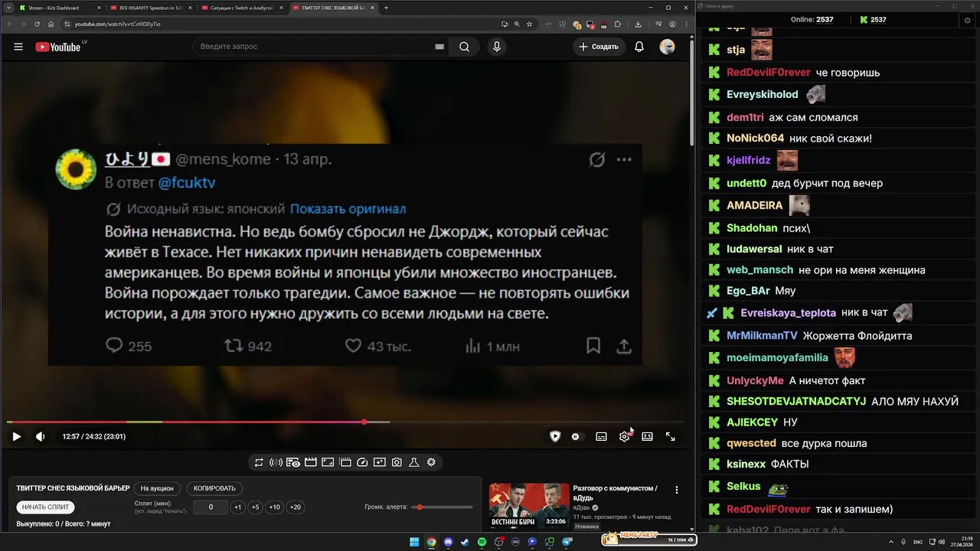Click the clapperboard cinema mode icon
The image size is (980, 551).
click(311, 462)
